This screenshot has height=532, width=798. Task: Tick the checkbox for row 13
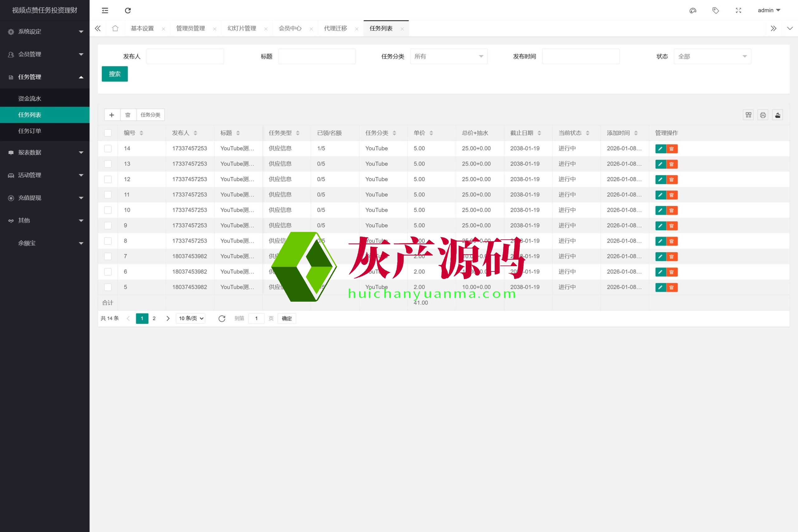coord(108,164)
